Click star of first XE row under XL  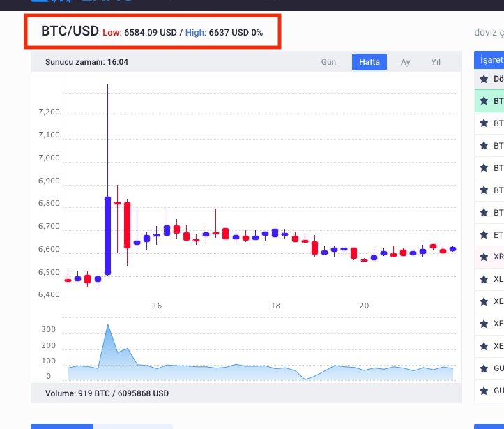pyautogui.click(x=484, y=301)
